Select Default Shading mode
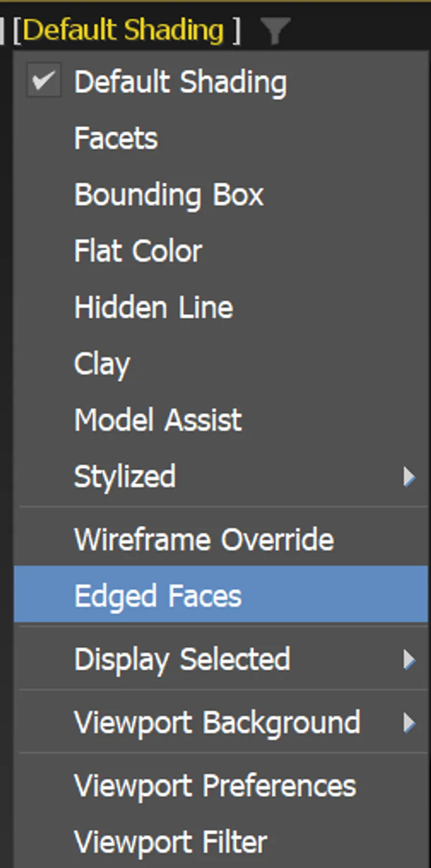The height and width of the screenshot is (868, 431). (180, 81)
